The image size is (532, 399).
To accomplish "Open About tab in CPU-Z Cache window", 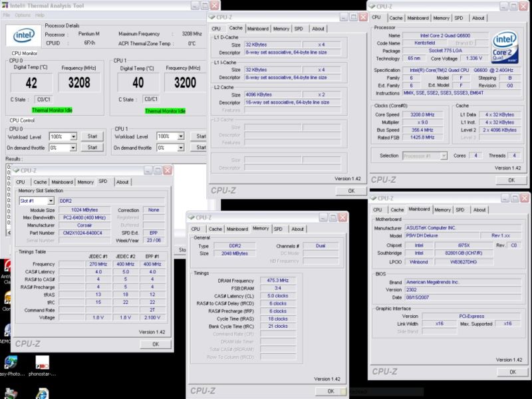I will [x=319, y=29].
